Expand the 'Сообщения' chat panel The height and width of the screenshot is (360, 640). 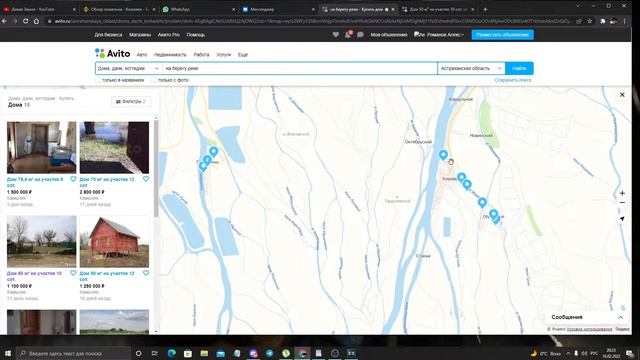[x=620, y=317]
